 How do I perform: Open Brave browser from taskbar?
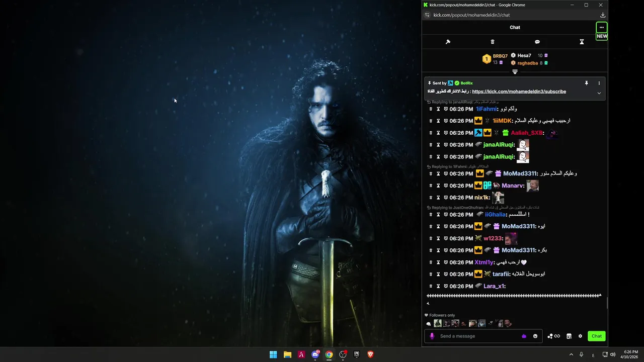[371, 354]
